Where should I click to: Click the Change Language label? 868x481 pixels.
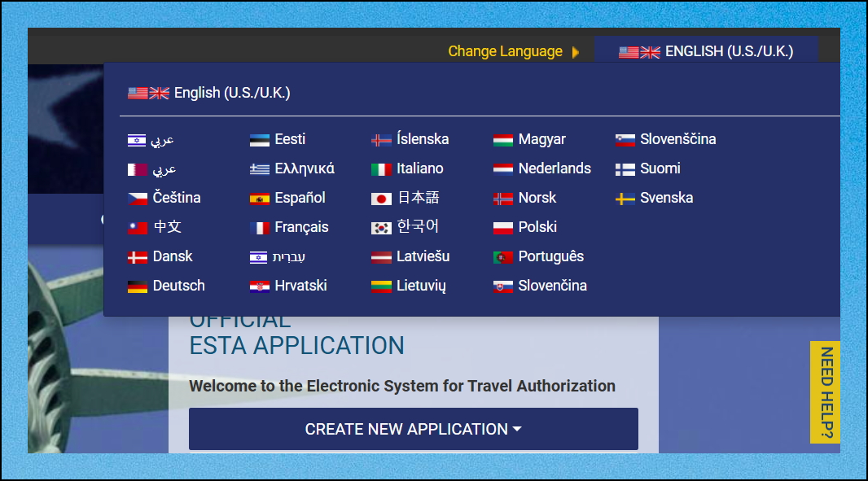(x=505, y=51)
